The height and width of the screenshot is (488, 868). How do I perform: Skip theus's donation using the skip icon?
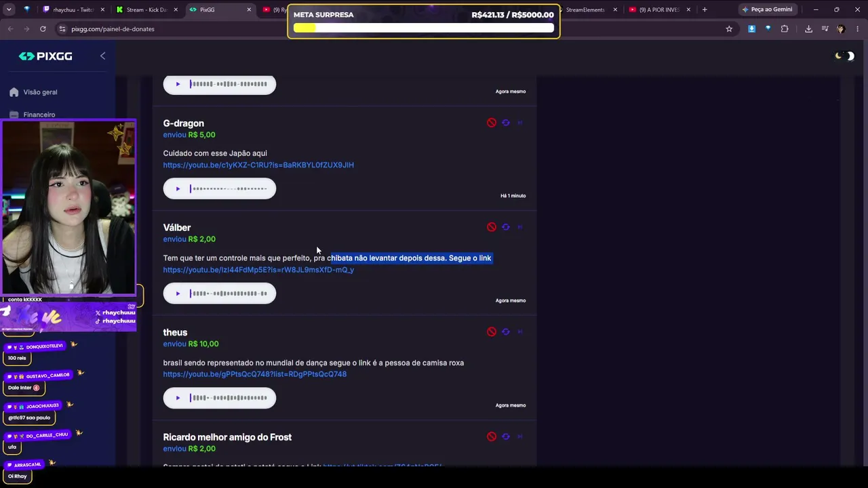click(520, 331)
